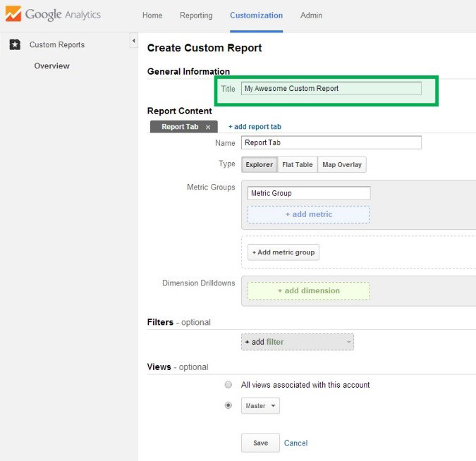Click the Google Analytics logo icon
The image size is (476, 461).
tap(13, 14)
